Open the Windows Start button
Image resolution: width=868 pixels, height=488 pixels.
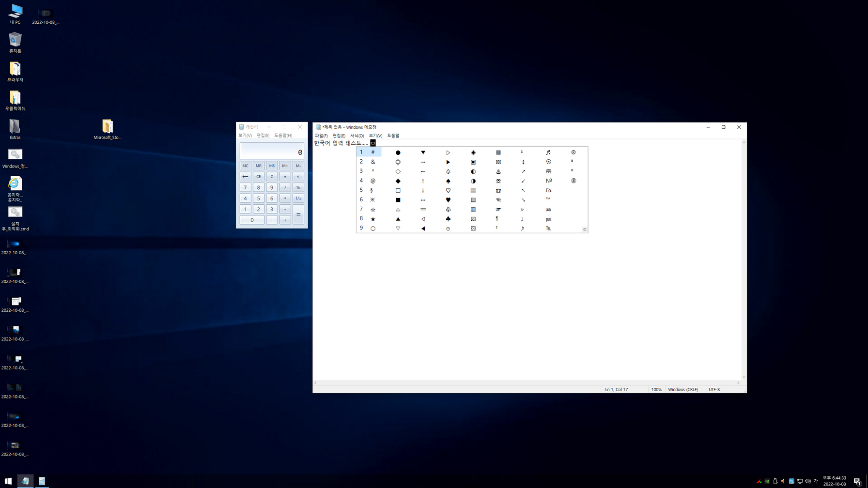tap(8, 481)
